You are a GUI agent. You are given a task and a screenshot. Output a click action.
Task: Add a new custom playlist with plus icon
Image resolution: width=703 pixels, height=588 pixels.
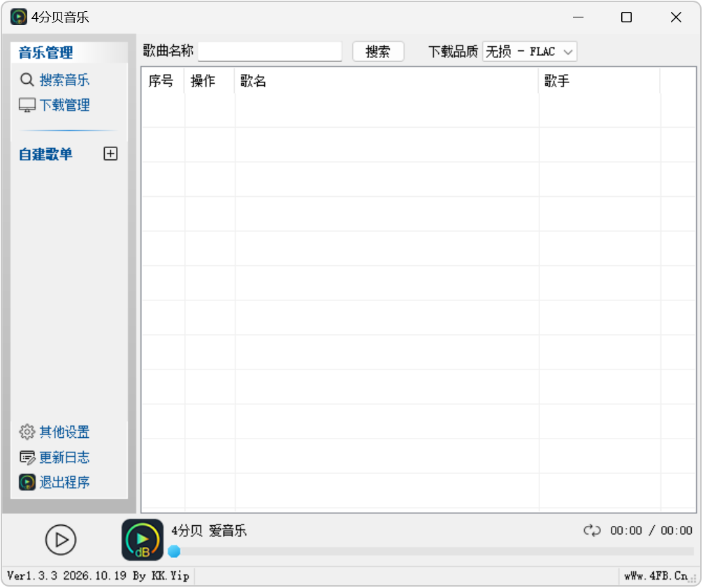click(x=110, y=154)
